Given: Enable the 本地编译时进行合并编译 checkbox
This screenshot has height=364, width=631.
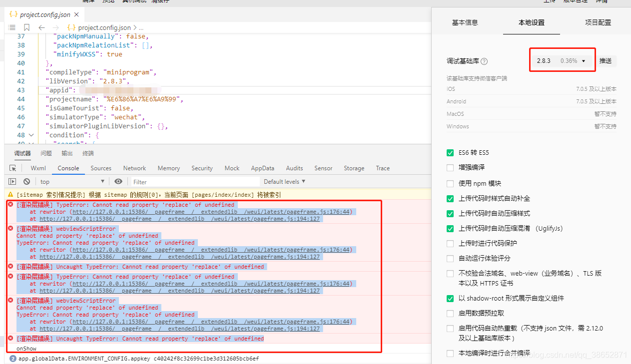Looking at the screenshot, I should [450, 353].
